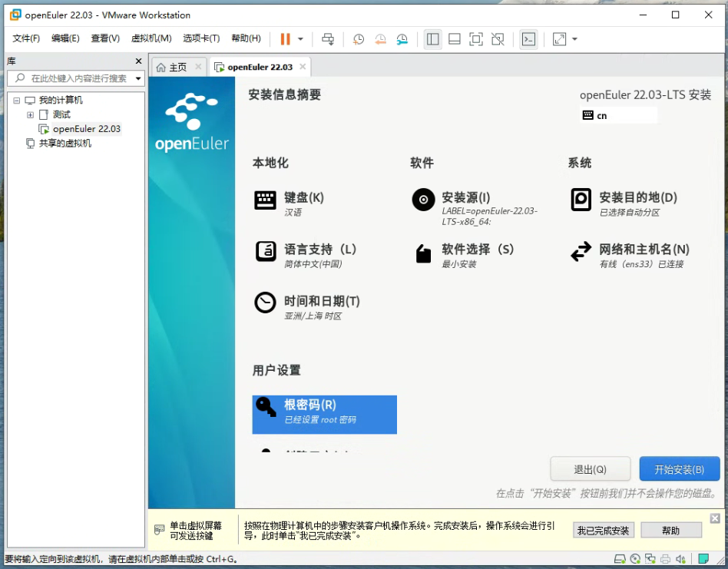The height and width of the screenshot is (569, 728).
Task: Click the sound card status icon
Action: point(680,559)
